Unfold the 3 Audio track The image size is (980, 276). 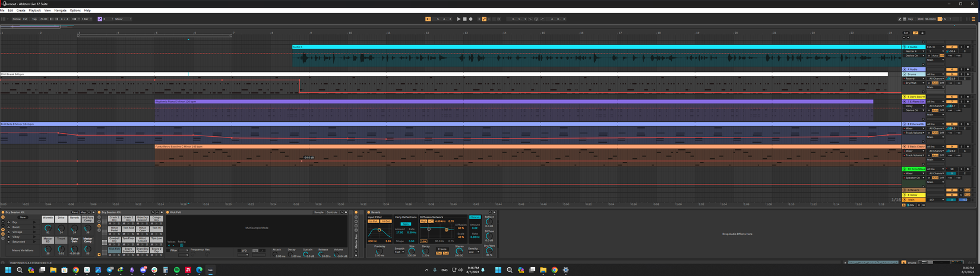pyautogui.click(x=904, y=47)
